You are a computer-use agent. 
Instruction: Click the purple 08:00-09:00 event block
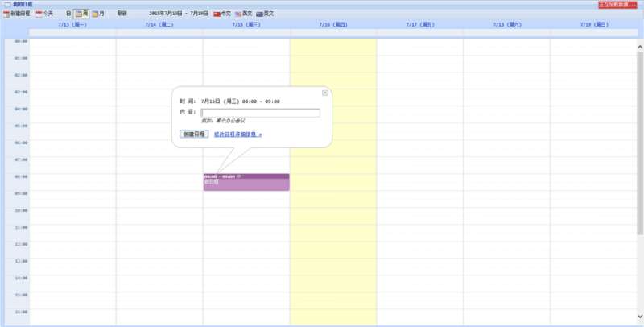[246, 183]
